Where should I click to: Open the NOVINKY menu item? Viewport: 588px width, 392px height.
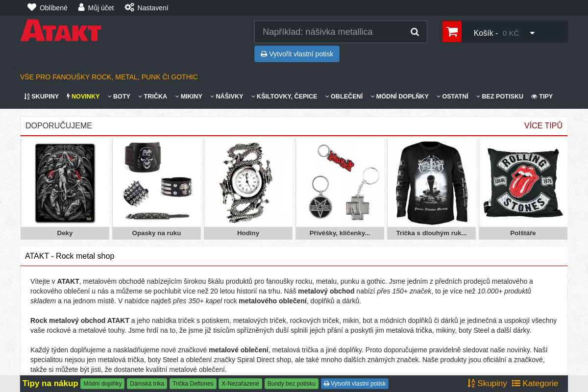(83, 97)
